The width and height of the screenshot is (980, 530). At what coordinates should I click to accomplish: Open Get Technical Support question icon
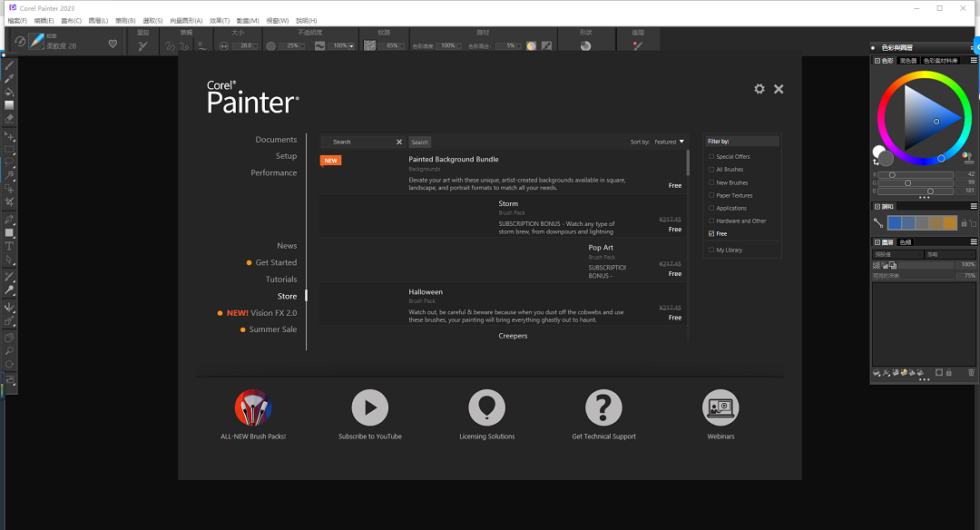[603, 408]
